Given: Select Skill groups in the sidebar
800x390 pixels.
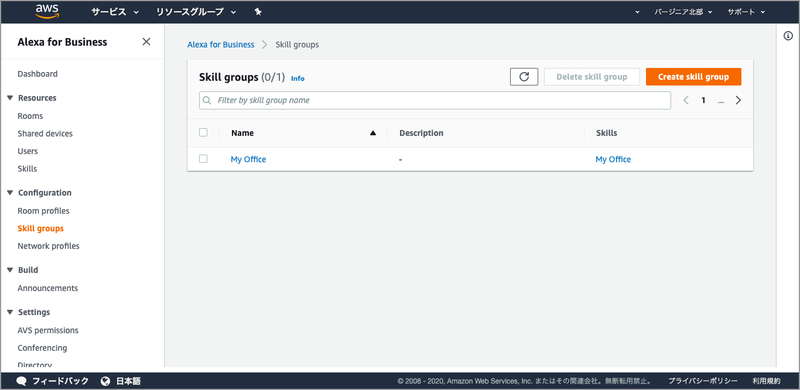Looking at the screenshot, I should pos(40,229).
